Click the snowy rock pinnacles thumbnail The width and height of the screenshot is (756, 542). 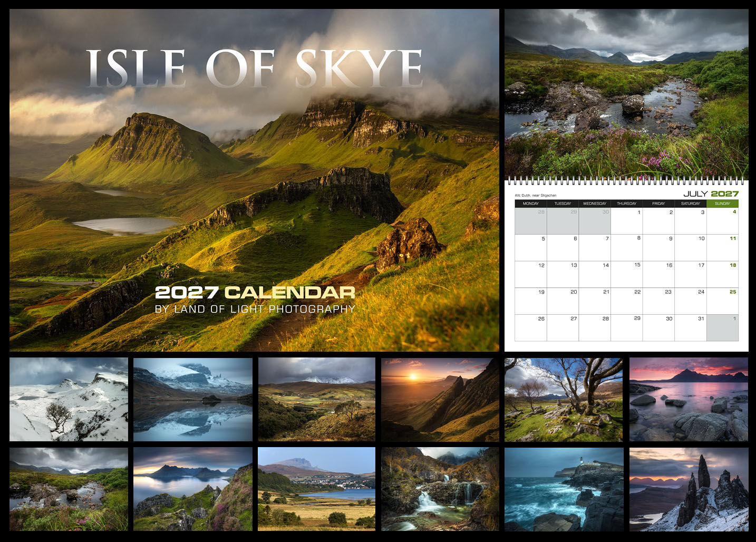click(689, 489)
